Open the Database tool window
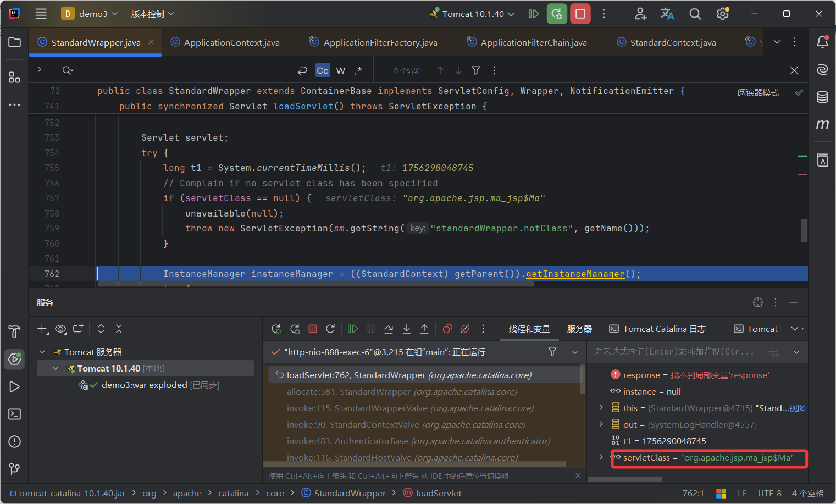 [x=822, y=97]
